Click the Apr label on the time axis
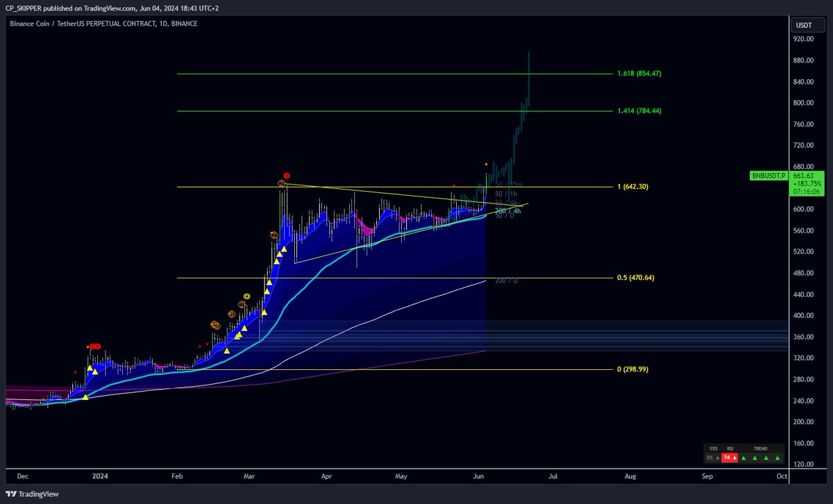Screen dimensions: 833x504 tap(327, 477)
